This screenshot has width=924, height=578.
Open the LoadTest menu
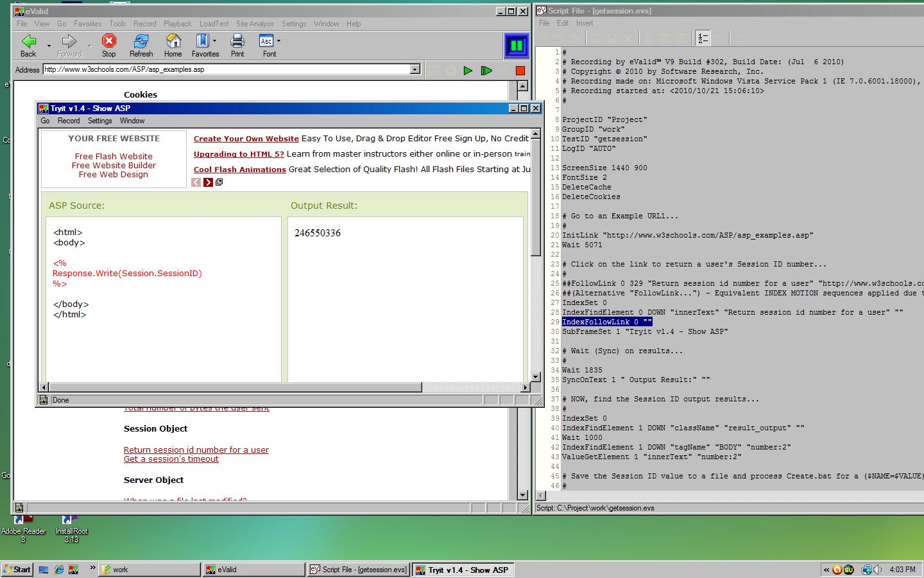click(214, 24)
